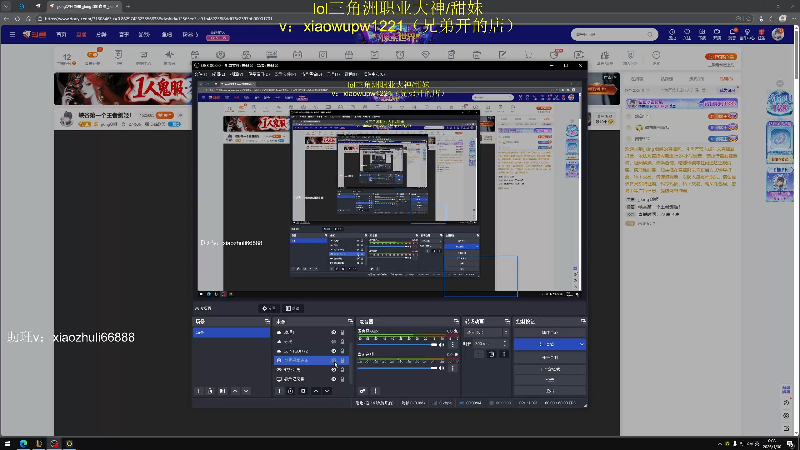800x450 pixels.
Task: Move scene down in Scenes panel toolbar
Action: click(x=246, y=391)
